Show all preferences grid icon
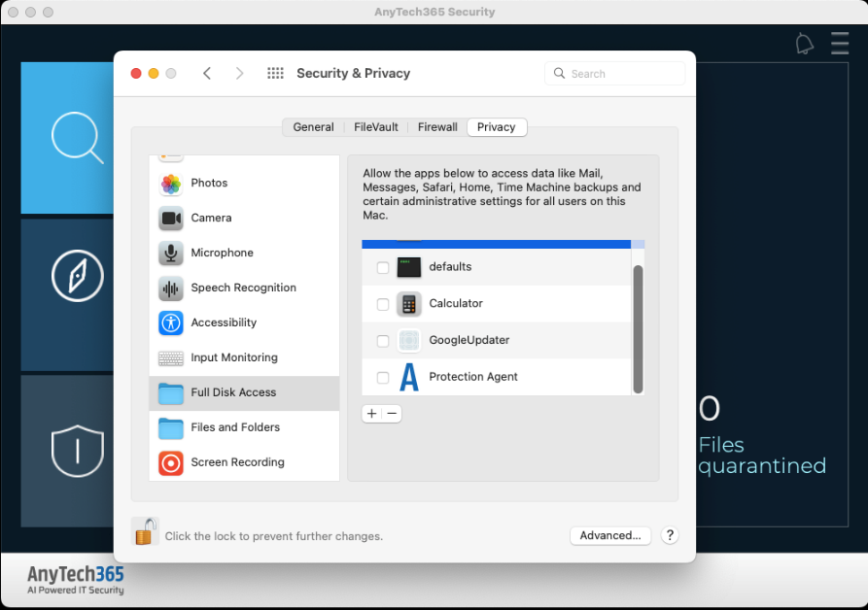The width and height of the screenshot is (868, 610). [x=275, y=74]
